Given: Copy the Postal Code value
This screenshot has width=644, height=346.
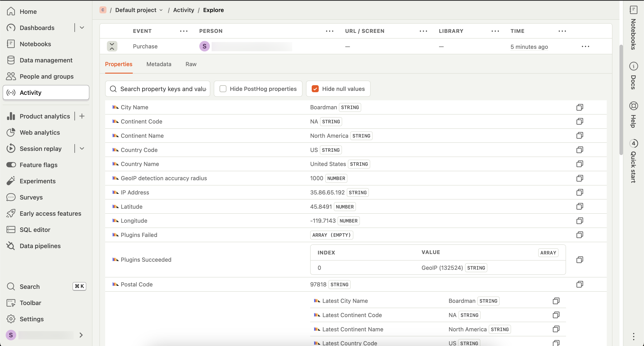Looking at the screenshot, I should coord(580,284).
